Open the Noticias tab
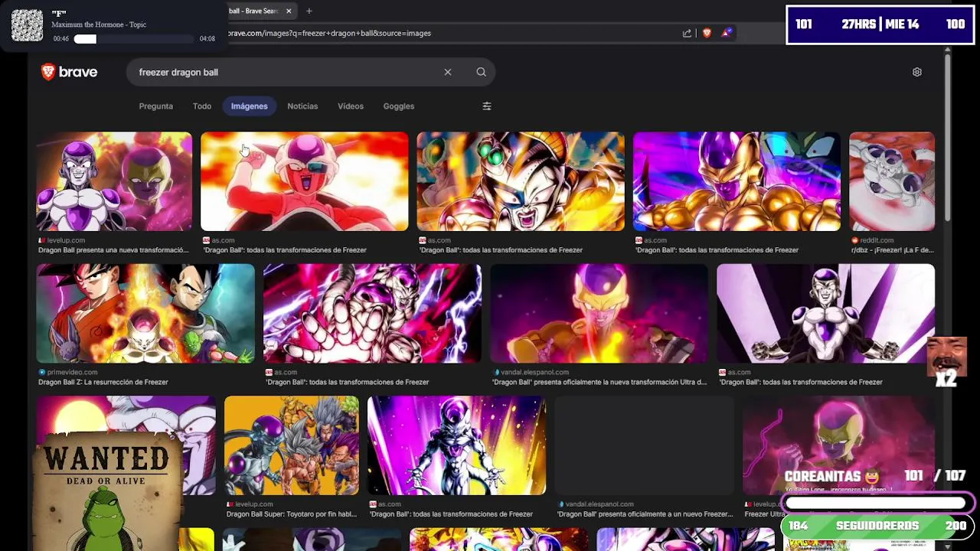This screenshot has height=551, width=980. click(x=302, y=106)
